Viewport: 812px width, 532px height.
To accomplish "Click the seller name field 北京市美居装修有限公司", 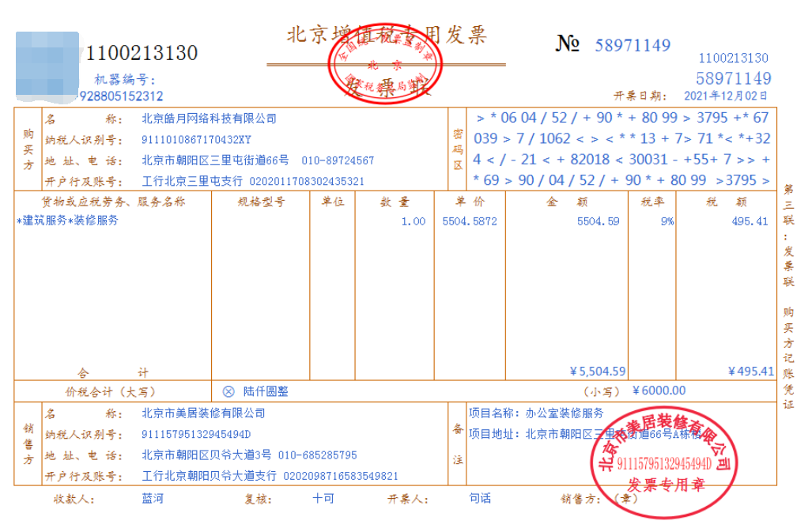I will (x=203, y=413).
